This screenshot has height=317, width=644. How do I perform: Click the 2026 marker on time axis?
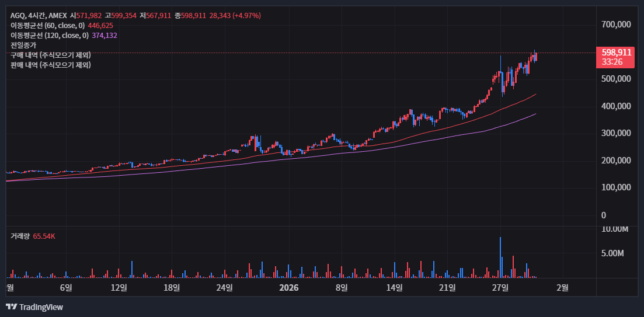[x=289, y=287]
